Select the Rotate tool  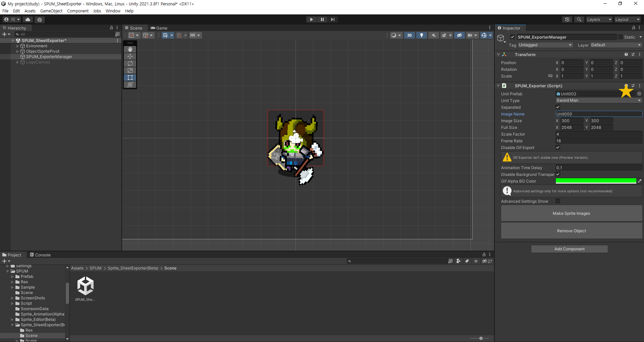click(x=130, y=63)
